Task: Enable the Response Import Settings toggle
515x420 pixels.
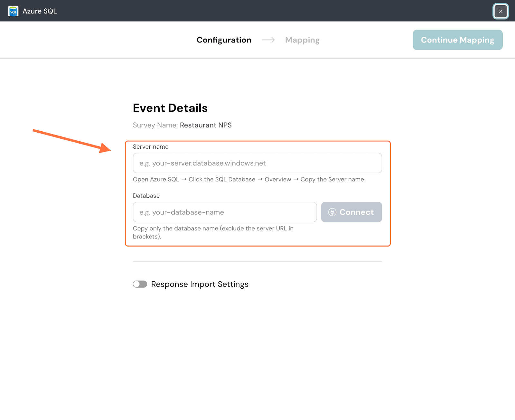Action: pos(140,284)
